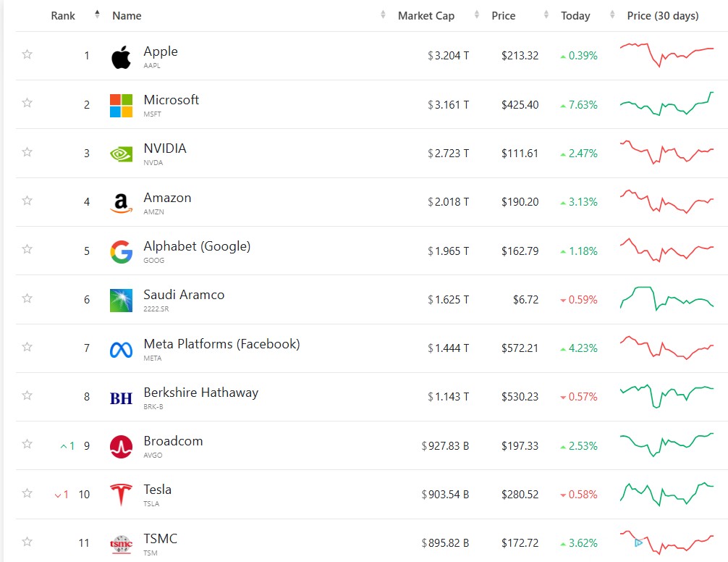
Task: Click the NVIDIA green eye logo
Action: pyautogui.click(x=121, y=154)
